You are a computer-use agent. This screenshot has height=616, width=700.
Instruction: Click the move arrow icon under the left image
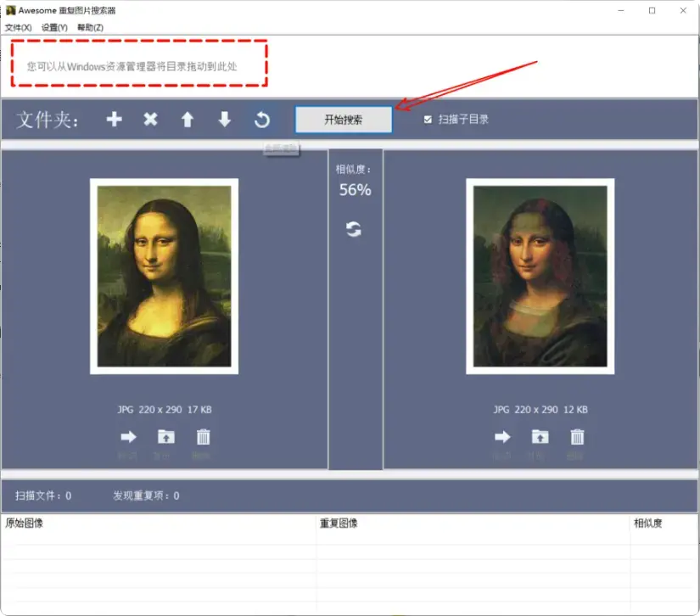point(128,436)
